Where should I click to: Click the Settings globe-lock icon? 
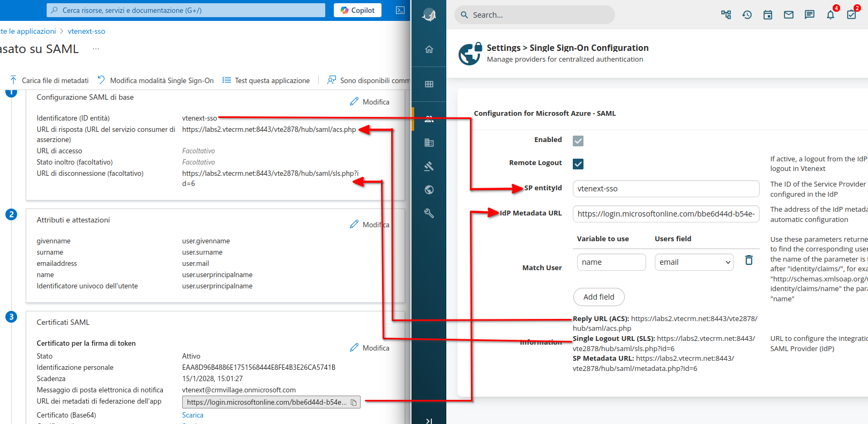470,54
